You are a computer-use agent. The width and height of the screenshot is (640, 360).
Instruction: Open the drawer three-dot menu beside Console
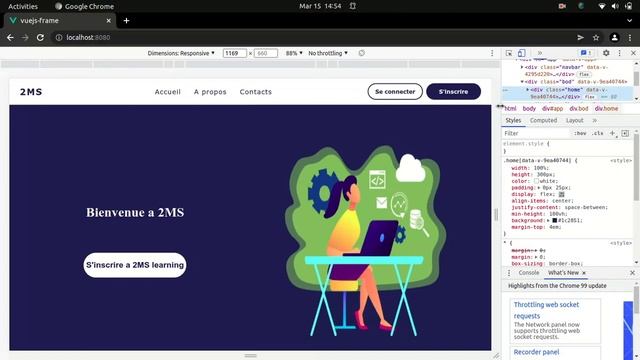point(509,273)
